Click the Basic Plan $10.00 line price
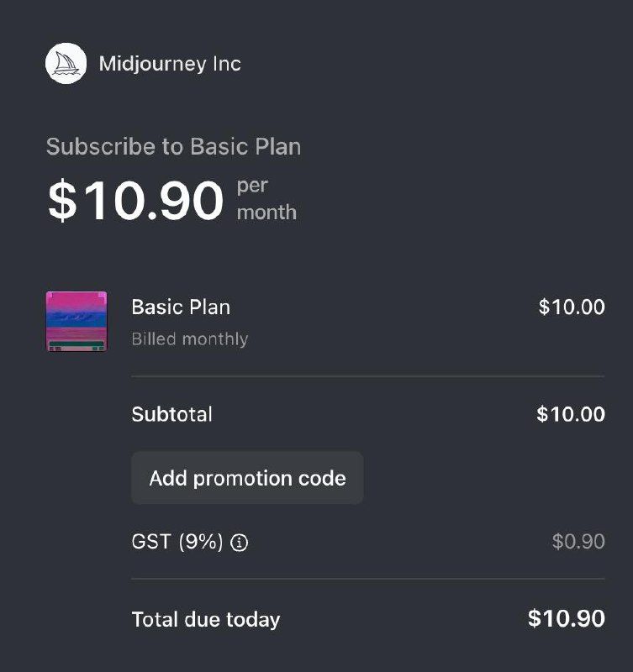Screen dimensions: 633x672 (x=572, y=307)
